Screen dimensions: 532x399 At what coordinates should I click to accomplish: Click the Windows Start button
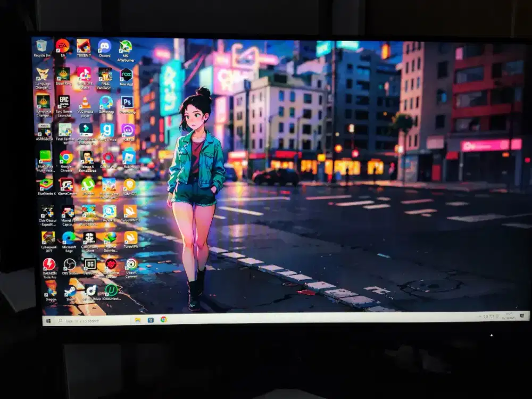click(x=48, y=321)
